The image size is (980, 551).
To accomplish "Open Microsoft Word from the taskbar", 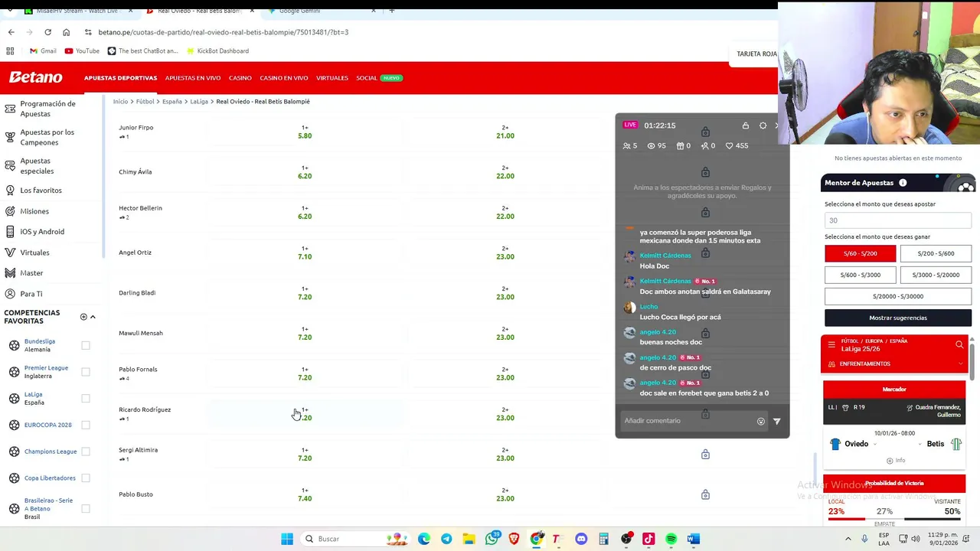I will coord(694,539).
